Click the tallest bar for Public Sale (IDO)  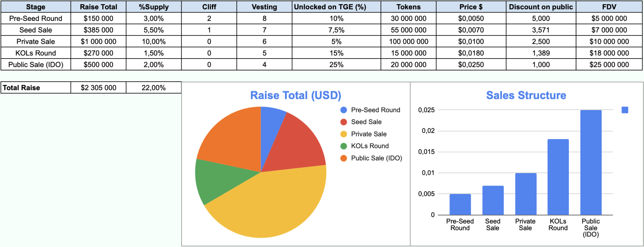click(591, 162)
